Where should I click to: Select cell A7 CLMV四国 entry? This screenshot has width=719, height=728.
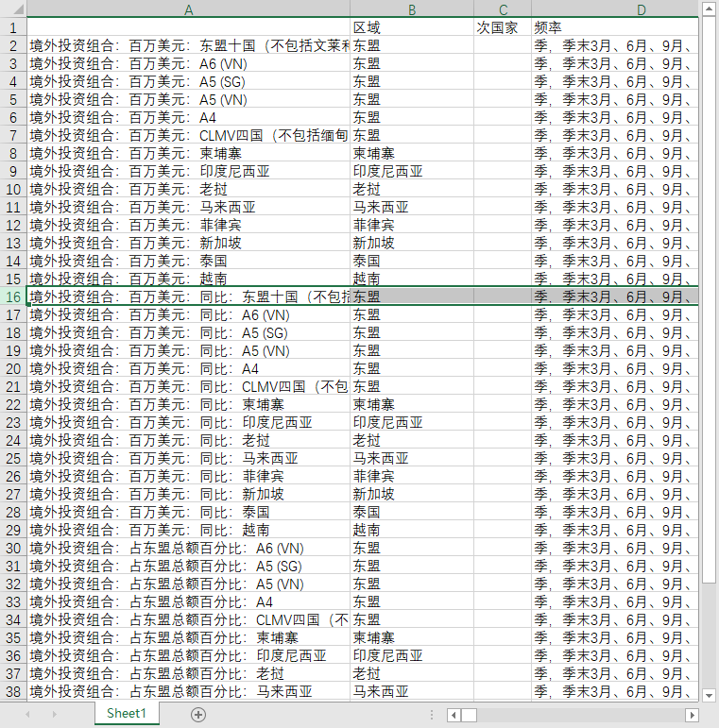coord(188,136)
